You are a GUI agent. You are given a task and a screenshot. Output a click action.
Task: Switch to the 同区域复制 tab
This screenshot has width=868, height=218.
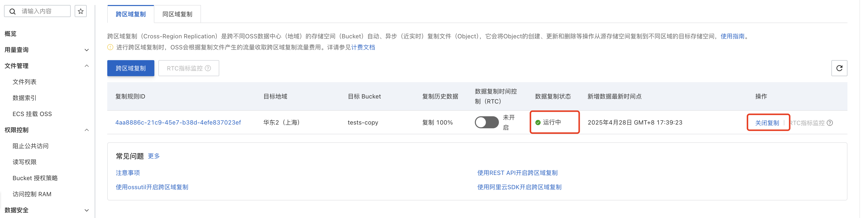coord(177,14)
